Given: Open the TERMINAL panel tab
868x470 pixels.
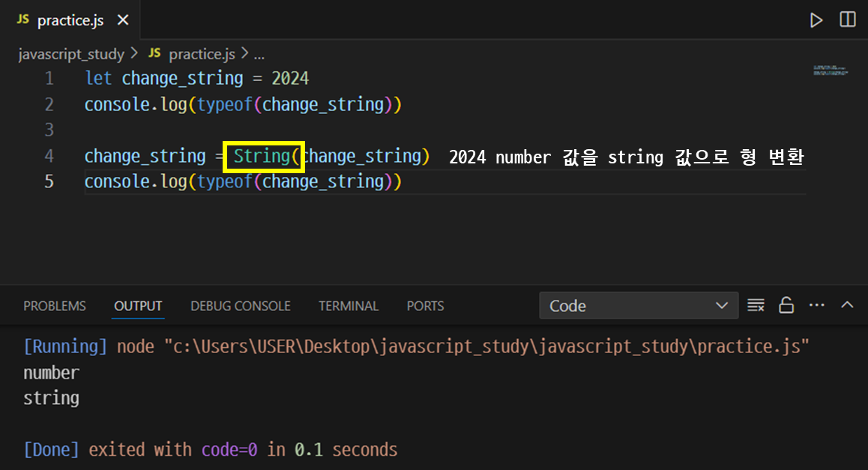Looking at the screenshot, I should click(x=349, y=306).
